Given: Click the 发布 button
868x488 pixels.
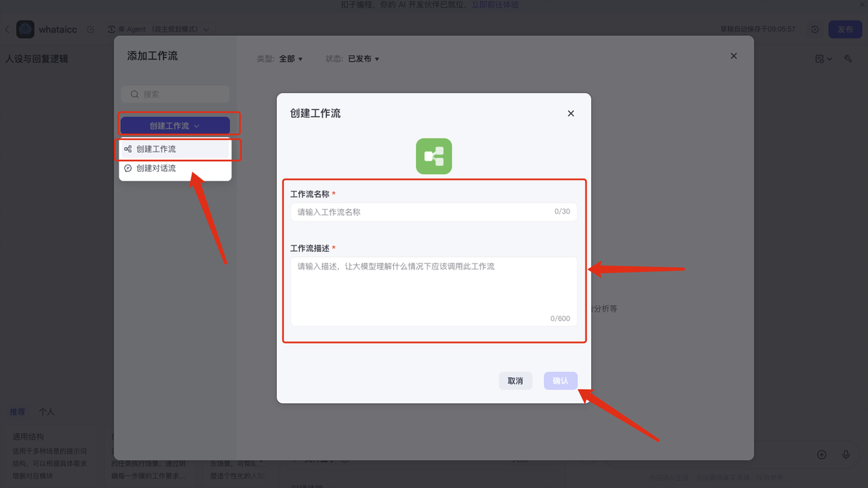Looking at the screenshot, I should [x=845, y=29].
